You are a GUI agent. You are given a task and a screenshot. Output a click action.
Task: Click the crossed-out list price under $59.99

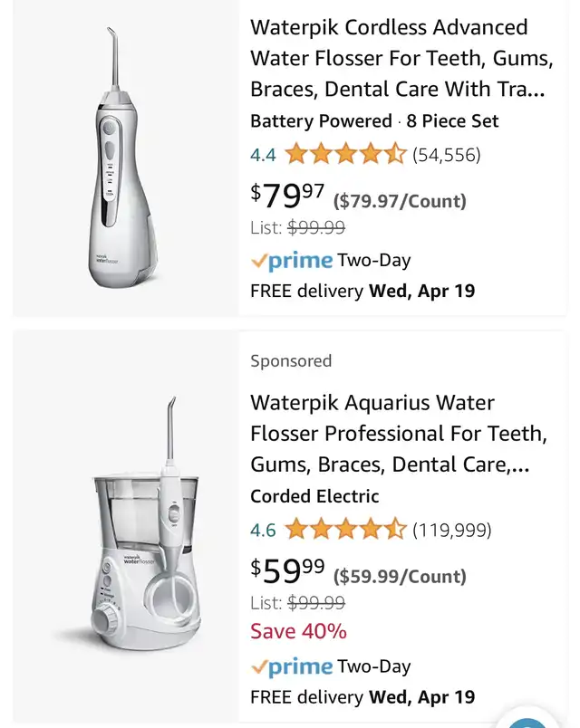[x=316, y=602]
